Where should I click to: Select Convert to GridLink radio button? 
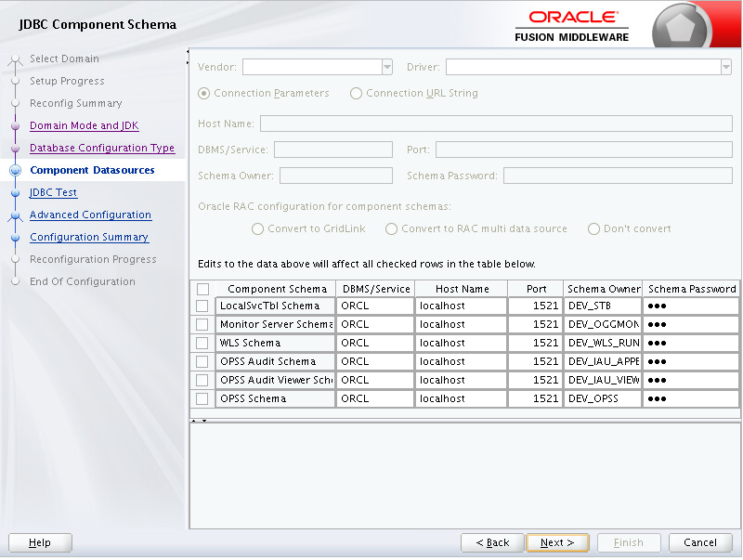257,229
